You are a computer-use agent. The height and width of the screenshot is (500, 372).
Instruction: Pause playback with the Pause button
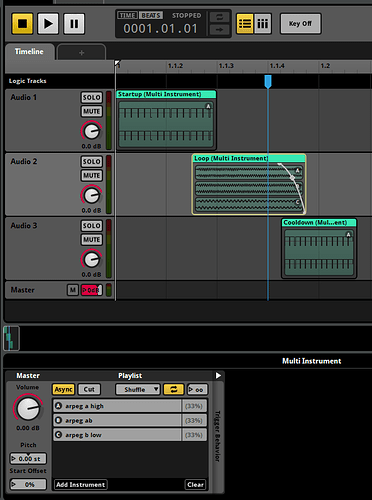(74, 24)
